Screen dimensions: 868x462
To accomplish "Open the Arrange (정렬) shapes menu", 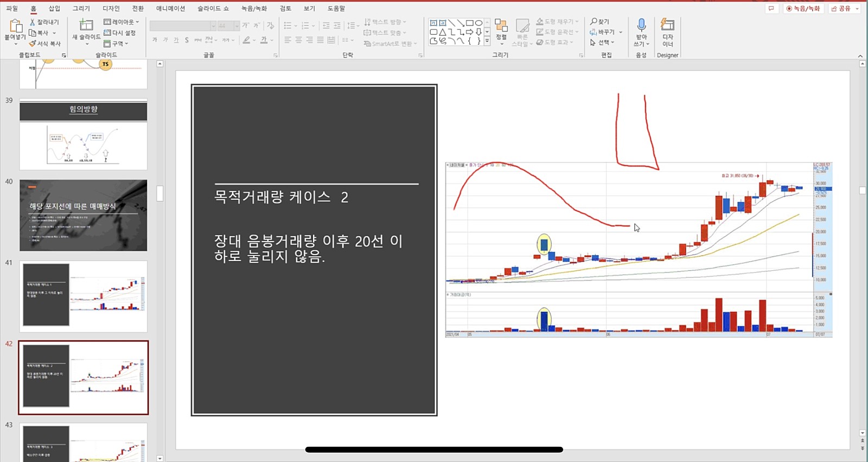I will coord(501,31).
